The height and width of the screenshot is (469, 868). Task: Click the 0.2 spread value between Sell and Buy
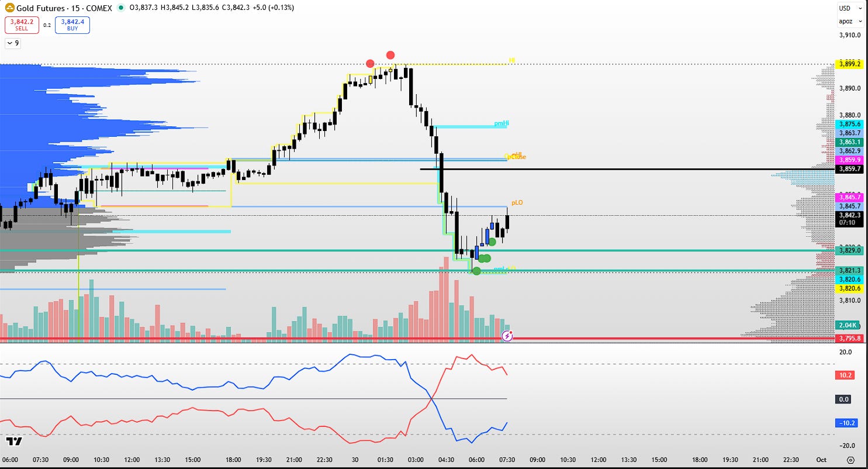click(x=47, y=25)
